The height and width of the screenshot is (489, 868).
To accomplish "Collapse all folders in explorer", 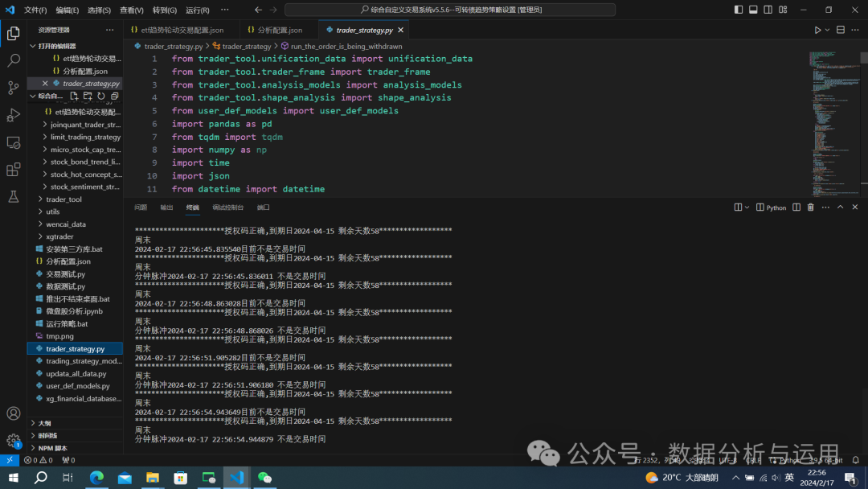I will (115, 96).
